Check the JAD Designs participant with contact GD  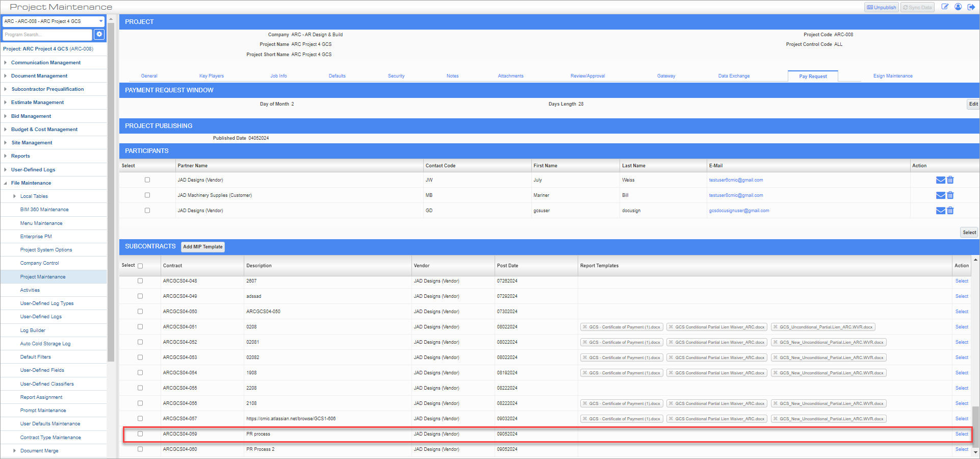[147, 211]
